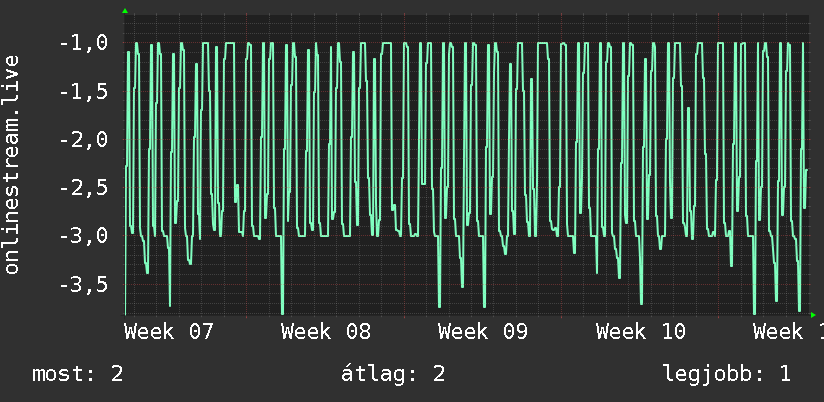The image size is (824, 402).
Task: Click the '-3,5' y-axis label
Action: pos(84,284)
